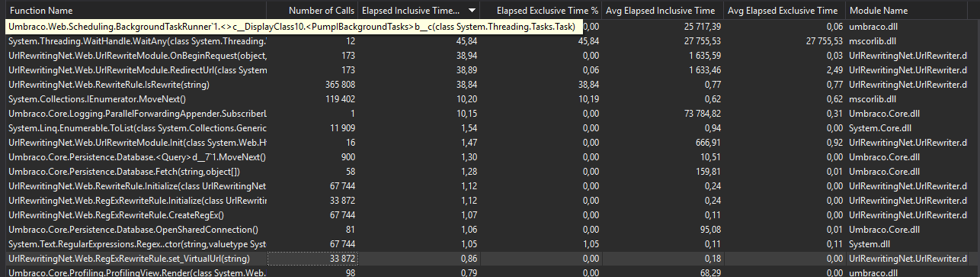Select the ProfilingView.Render row

tap(490, 272)
